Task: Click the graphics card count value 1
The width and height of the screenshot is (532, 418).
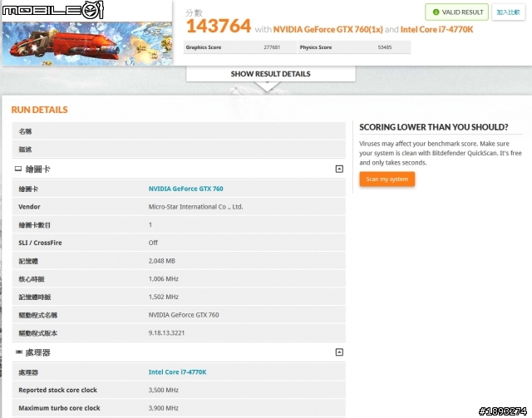Action: [x=150, y=224]
